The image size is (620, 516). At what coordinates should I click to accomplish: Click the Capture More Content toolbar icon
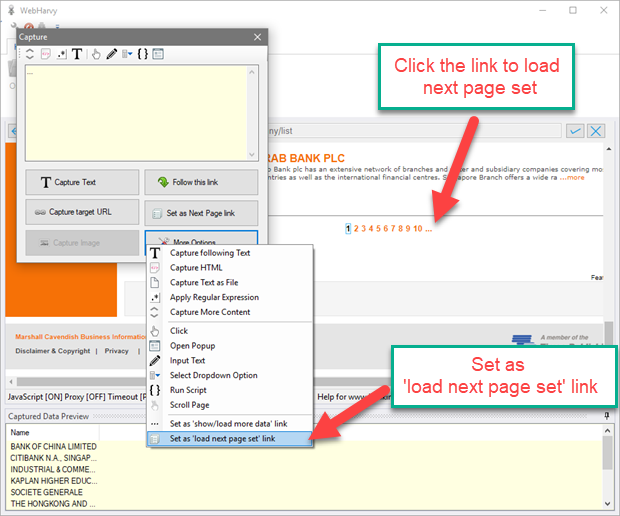[x=30, y=54]
